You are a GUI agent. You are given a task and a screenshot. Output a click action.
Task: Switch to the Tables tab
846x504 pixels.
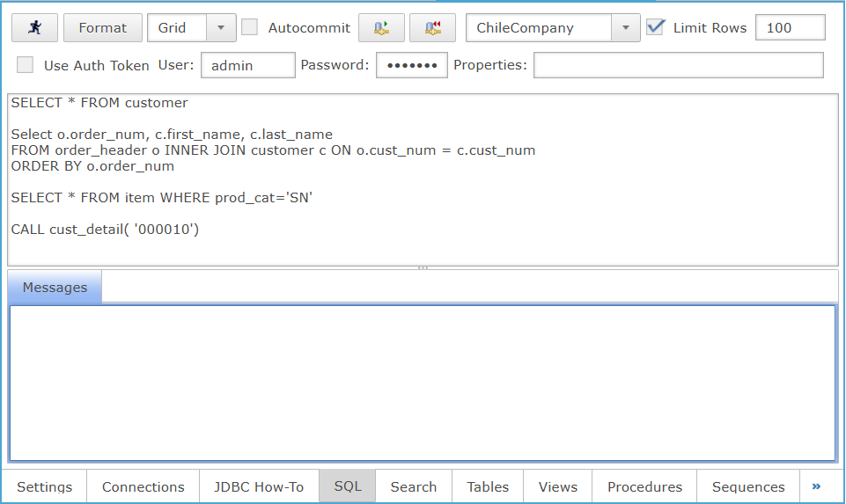click(488, 486)
